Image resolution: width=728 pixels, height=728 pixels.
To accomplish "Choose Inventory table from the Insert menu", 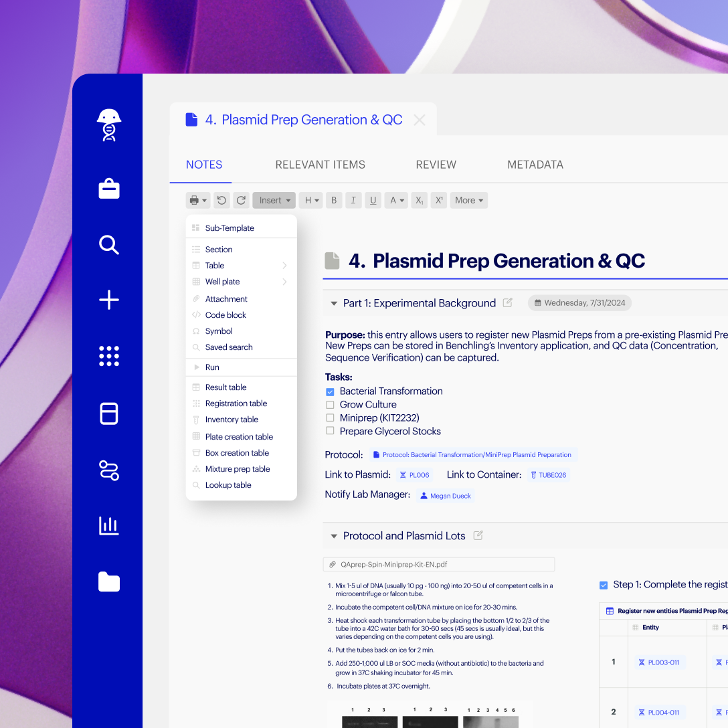I will [242, 420].
